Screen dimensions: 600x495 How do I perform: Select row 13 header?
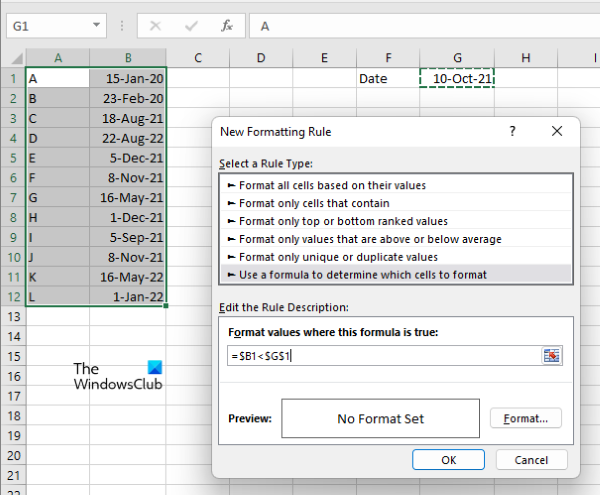click(12, 316)
